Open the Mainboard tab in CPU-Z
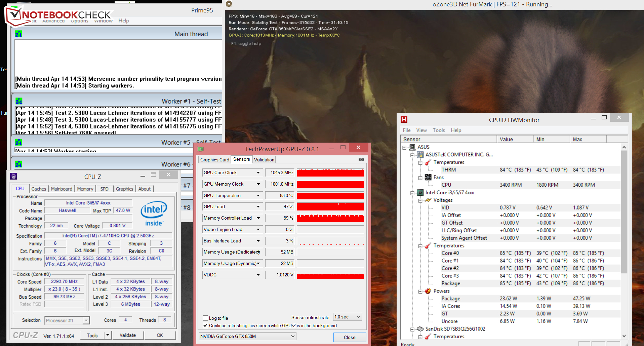This screenshot has height=346, width=644. pos(62,189)
